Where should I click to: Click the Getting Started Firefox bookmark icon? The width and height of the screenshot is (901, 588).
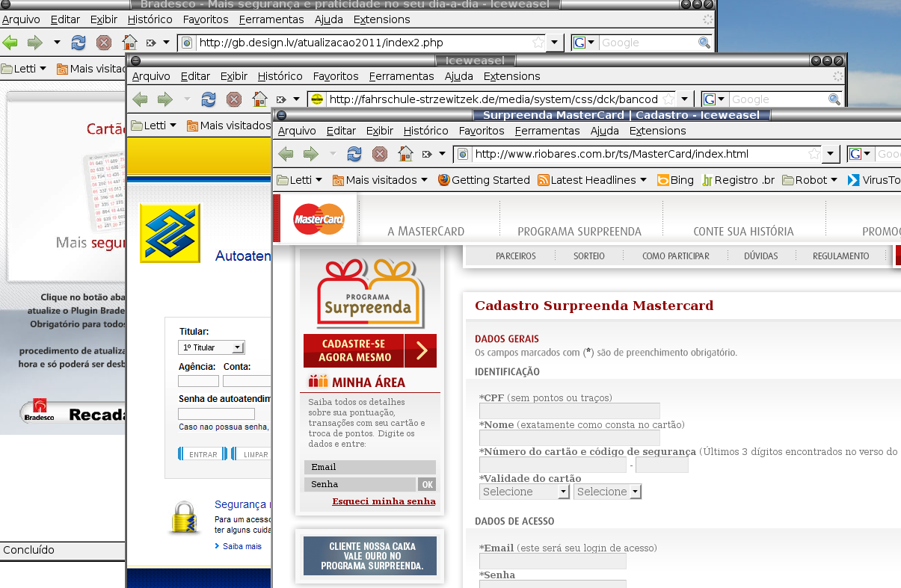pos(444,180)
